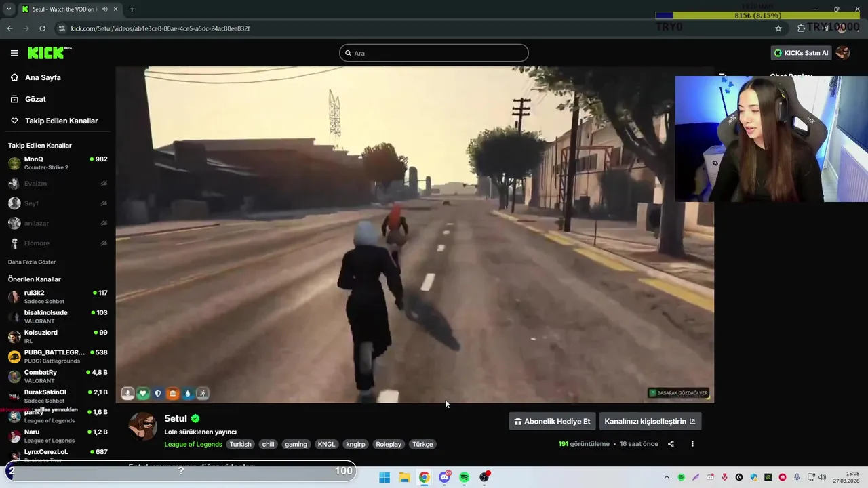
Task: Go back with browser back arrow
Action: [x=9, y=28]
